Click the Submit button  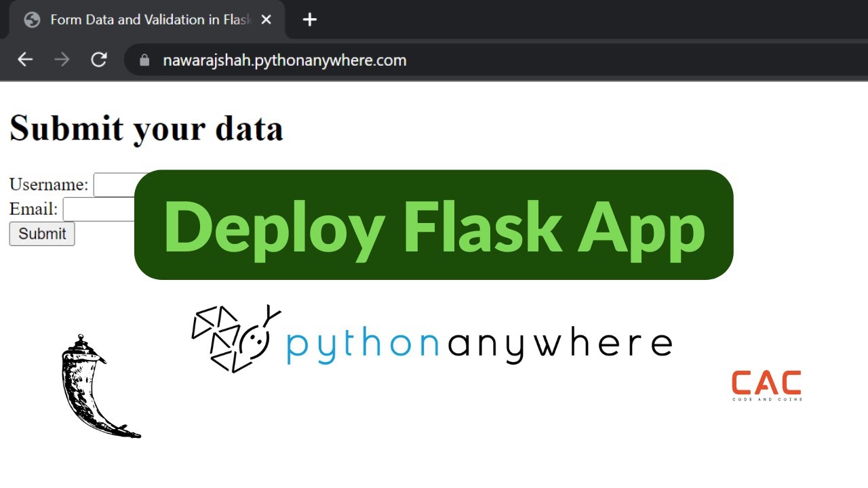pos(42,234)
